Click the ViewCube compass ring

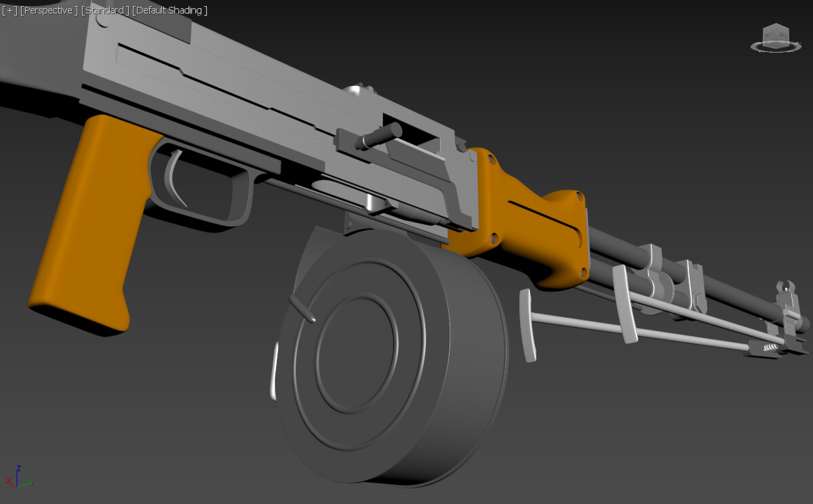[755, 47]
